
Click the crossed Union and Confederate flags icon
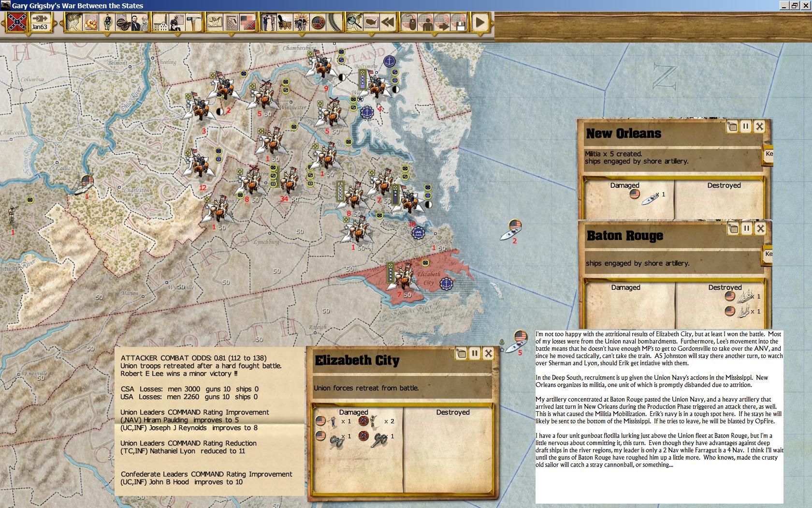[248, 22]
